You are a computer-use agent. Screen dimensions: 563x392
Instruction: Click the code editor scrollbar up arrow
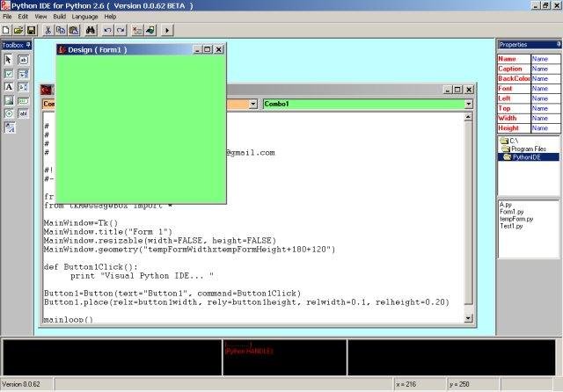(468, 117)
